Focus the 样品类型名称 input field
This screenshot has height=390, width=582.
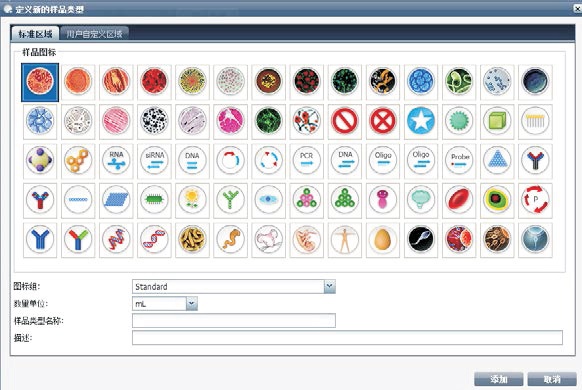(234, 321)
